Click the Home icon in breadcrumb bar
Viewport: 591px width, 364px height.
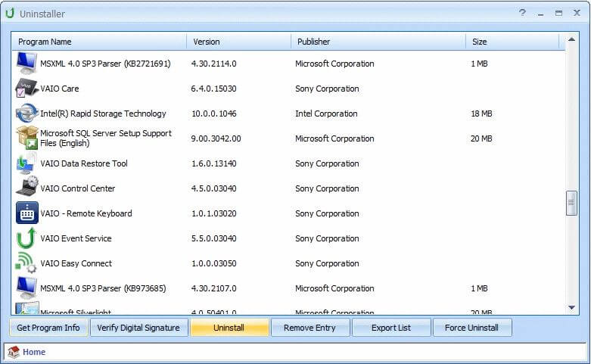point(14,352)
